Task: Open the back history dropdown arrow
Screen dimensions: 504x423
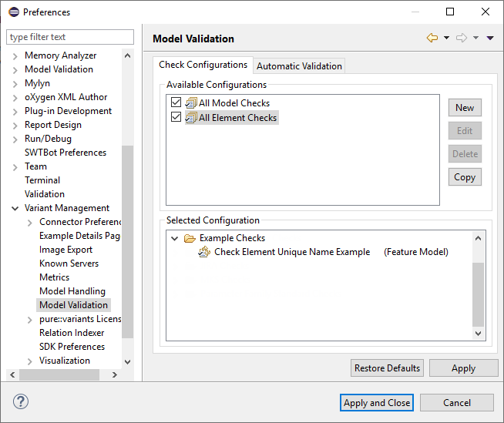Action: point(446,39)
